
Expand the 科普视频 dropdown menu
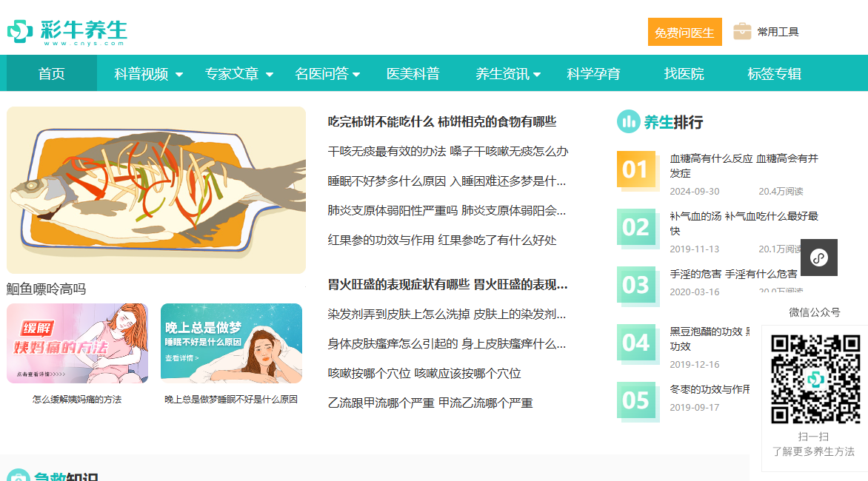(149, 74)
